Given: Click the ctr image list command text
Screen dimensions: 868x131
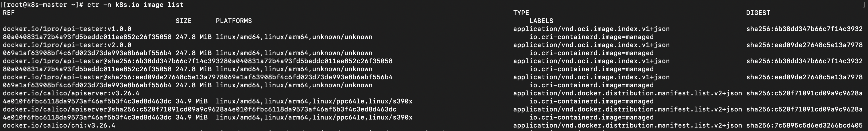Looking at the screenshot, I should point(135,5).
